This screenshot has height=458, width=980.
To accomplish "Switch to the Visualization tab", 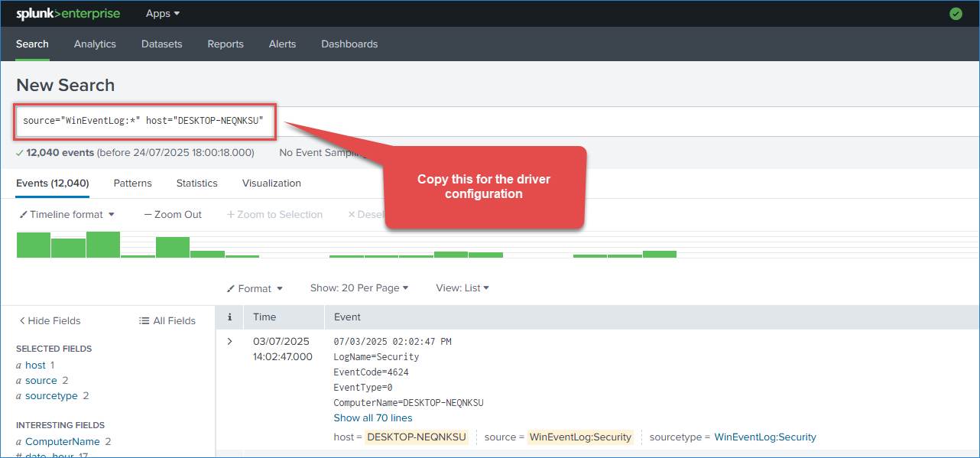I will pos(271,184).
